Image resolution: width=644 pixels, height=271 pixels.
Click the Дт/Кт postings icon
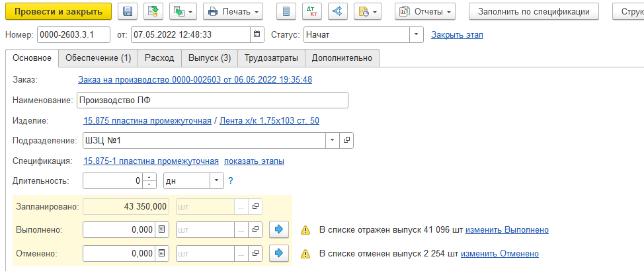pyautogui.click(x=312, y=11)
